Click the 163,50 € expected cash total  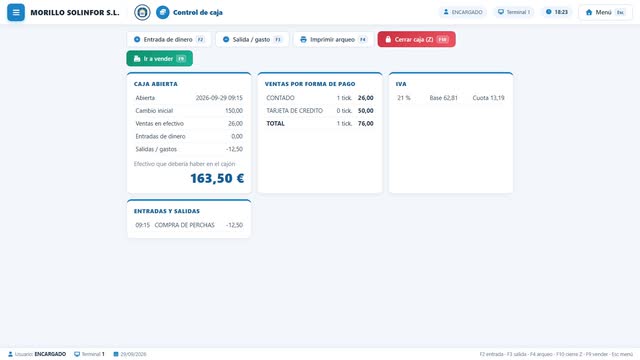(x=217, y=178)
